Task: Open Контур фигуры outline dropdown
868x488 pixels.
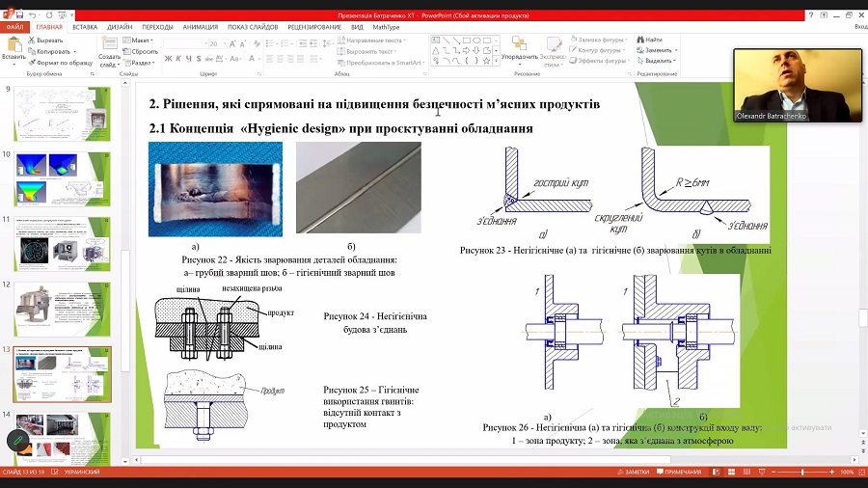Action: [x=598, y=50]
